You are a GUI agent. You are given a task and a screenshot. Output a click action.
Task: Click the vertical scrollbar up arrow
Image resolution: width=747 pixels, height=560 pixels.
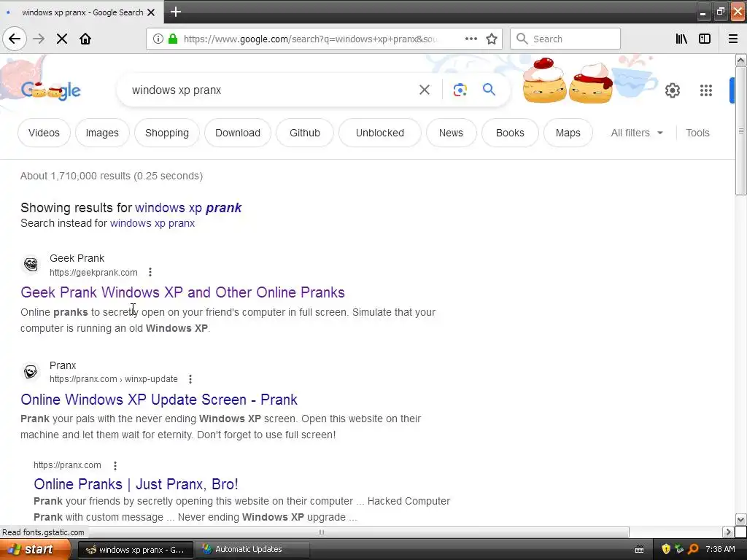(741, 61)
